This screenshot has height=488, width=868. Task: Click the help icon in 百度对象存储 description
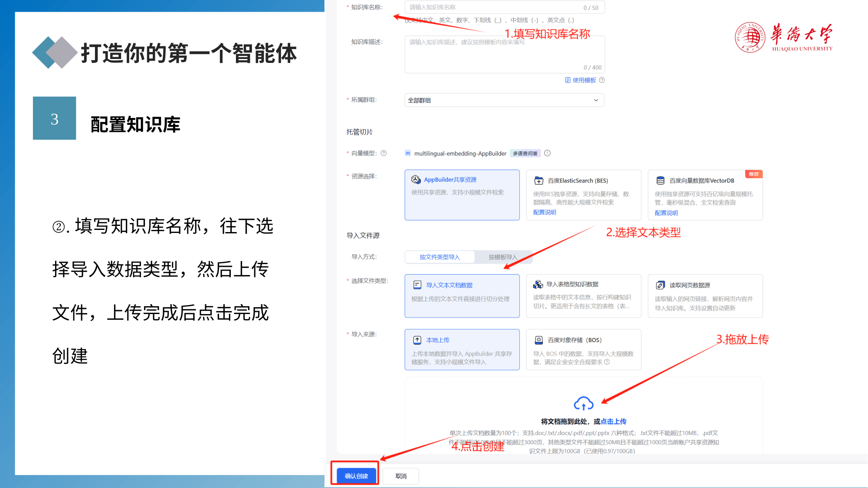(607, 362)
